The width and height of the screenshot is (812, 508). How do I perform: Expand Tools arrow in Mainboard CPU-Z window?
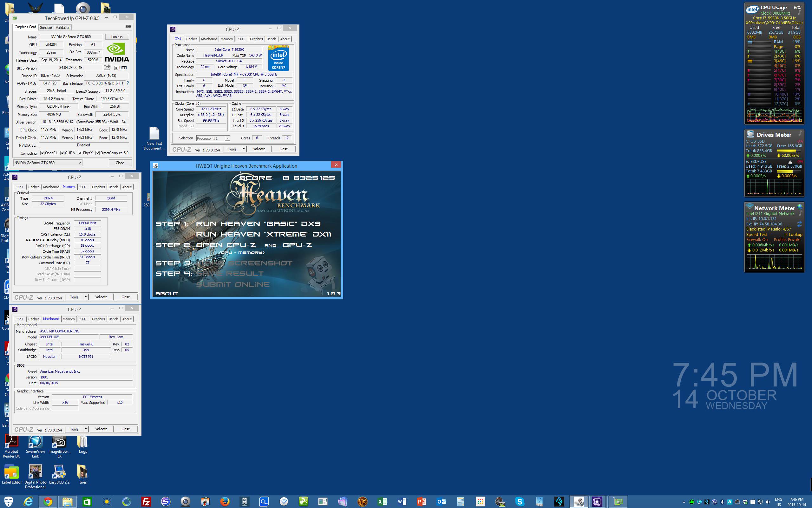[86, 429]
